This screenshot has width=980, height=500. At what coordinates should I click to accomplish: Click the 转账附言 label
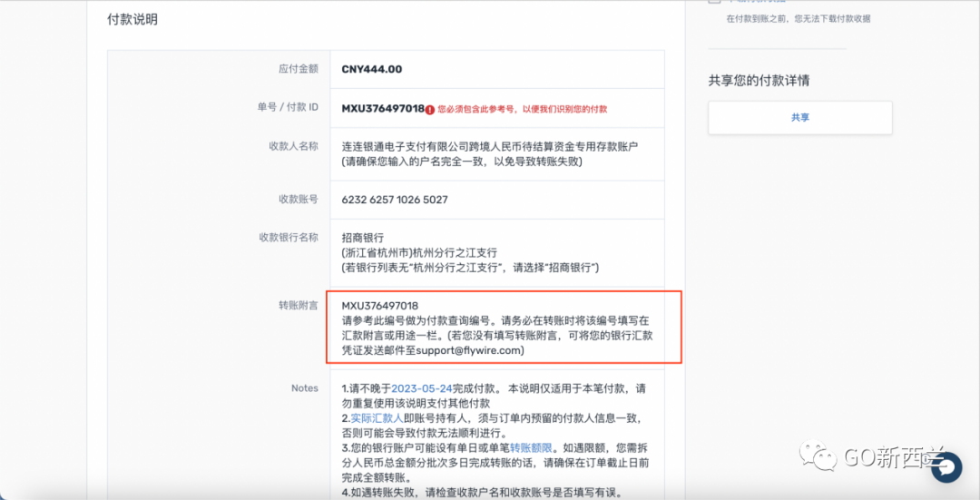[299, 305]
